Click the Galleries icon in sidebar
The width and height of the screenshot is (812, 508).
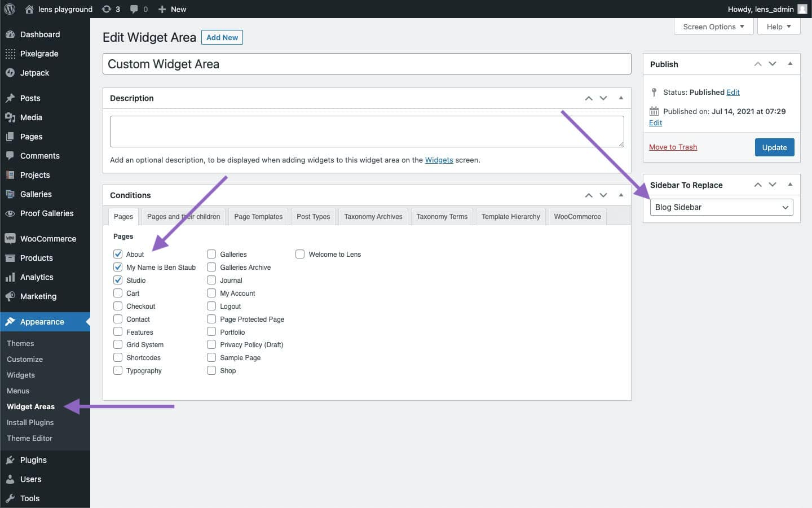point(10,194)
